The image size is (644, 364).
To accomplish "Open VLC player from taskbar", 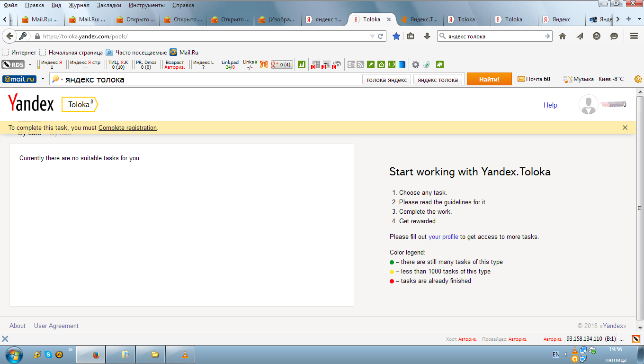I will coord(185,355).
